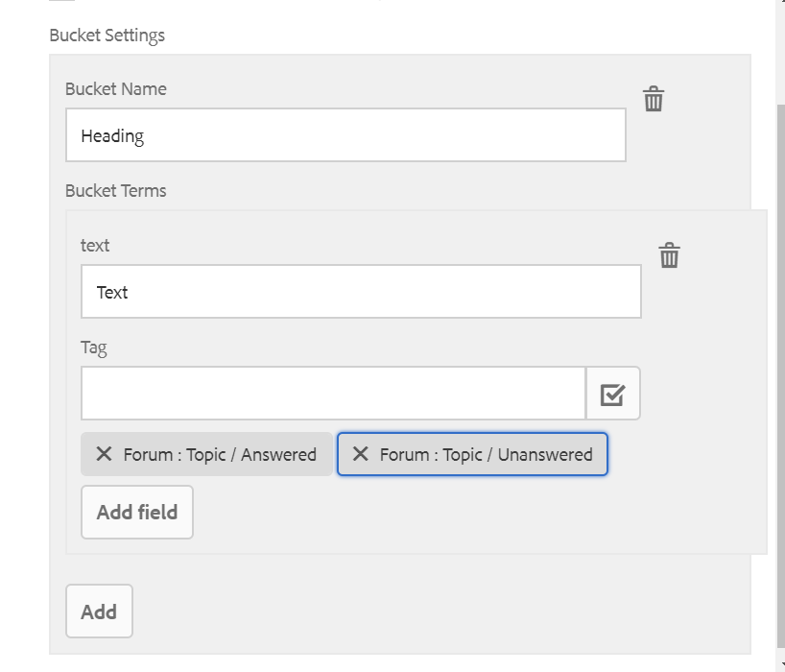Screen dimensions: 785x672
Task: Remove the Forum : Topic / Unanswered tag
Action: click(x=360, y=454)
